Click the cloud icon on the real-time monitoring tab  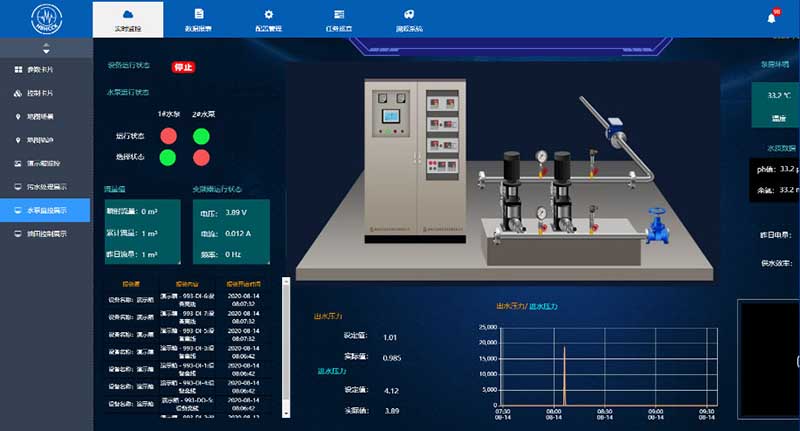pyautogui.click(x=127, y=14)
